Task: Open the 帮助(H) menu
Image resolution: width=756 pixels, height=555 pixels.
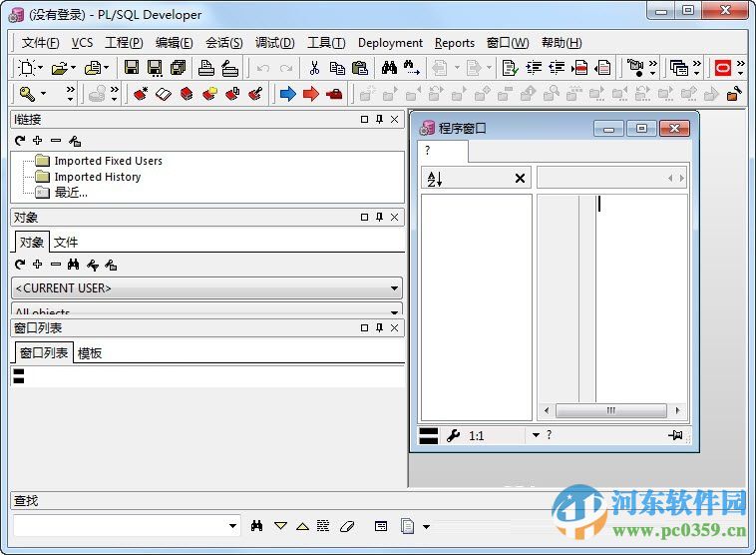Action: coord(562,43)
